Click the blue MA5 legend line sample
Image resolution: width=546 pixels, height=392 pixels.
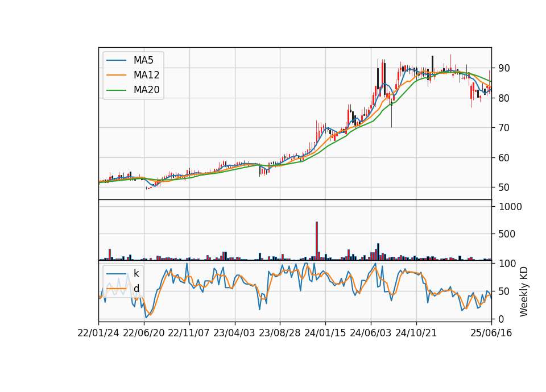click(116, 60)
